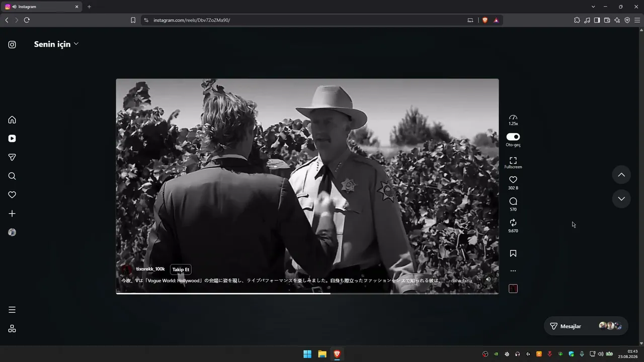The image size is (644, 362).
Task: Click the Brave browser taskbar icon
Action: pos(337,354)
